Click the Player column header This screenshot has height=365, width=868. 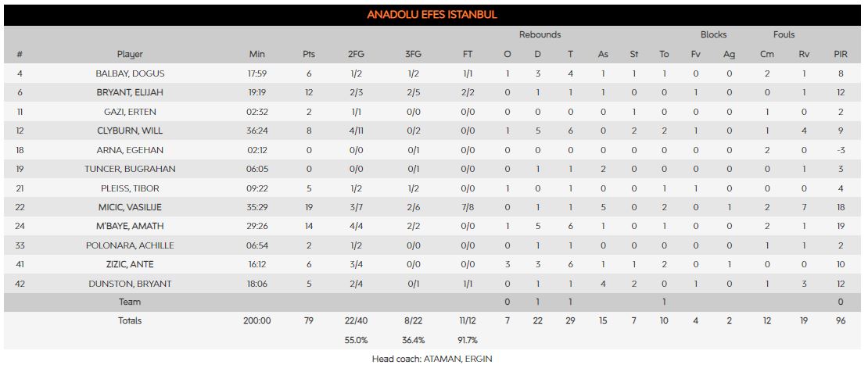tap(130, 54)
